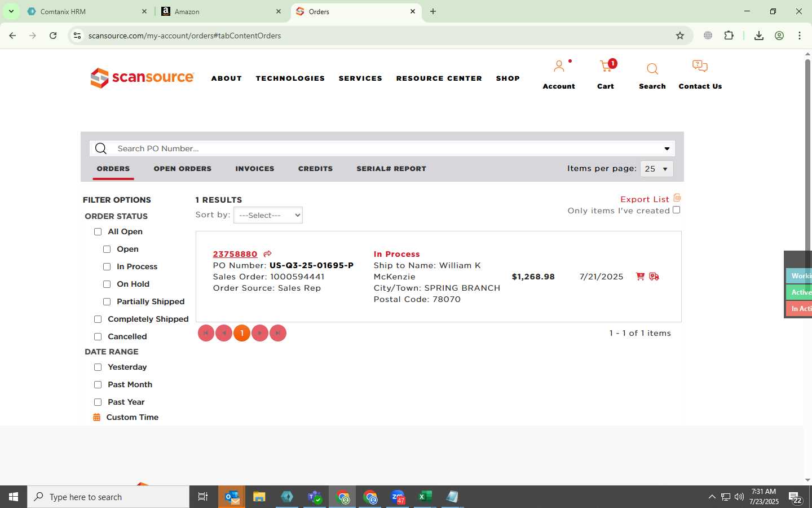Click the ScanSource logo
Screen dimensions: 812x508
(x=142, y=78)
